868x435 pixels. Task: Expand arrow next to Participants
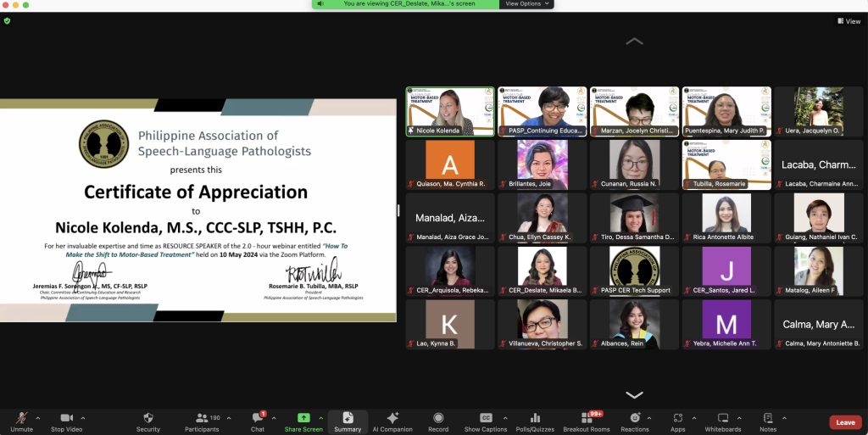click(229, 418)
